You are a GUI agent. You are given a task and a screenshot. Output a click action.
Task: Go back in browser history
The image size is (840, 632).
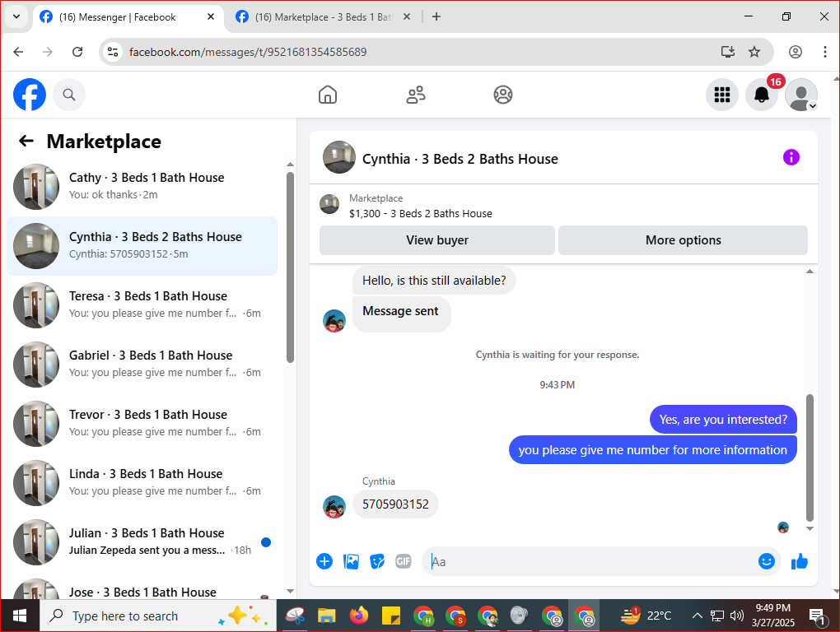18,52
